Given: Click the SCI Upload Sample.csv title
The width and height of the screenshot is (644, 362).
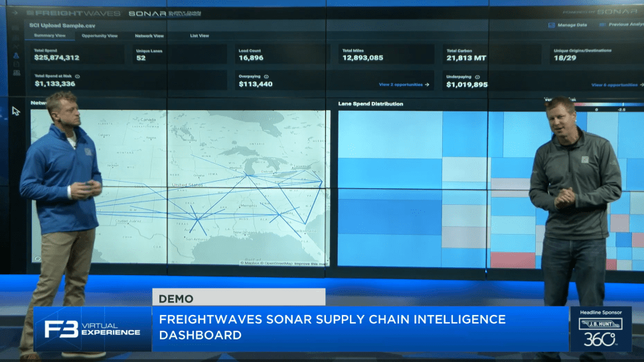Looking at the screenshot, I should 62,25.
